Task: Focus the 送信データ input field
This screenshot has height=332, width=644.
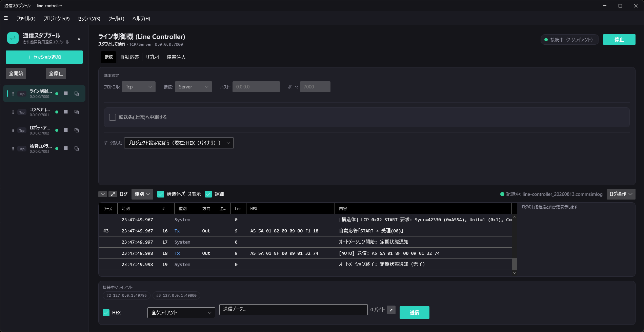Action: point(293,309)
